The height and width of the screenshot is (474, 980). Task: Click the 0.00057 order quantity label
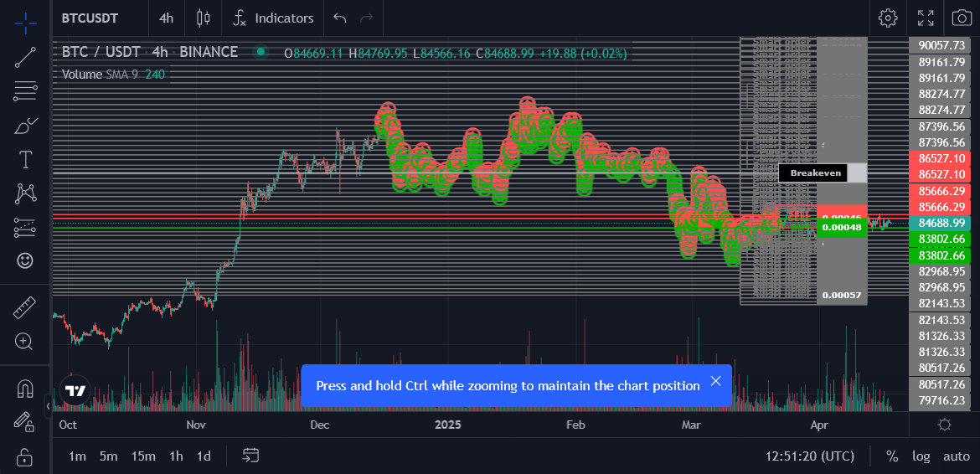841,296
